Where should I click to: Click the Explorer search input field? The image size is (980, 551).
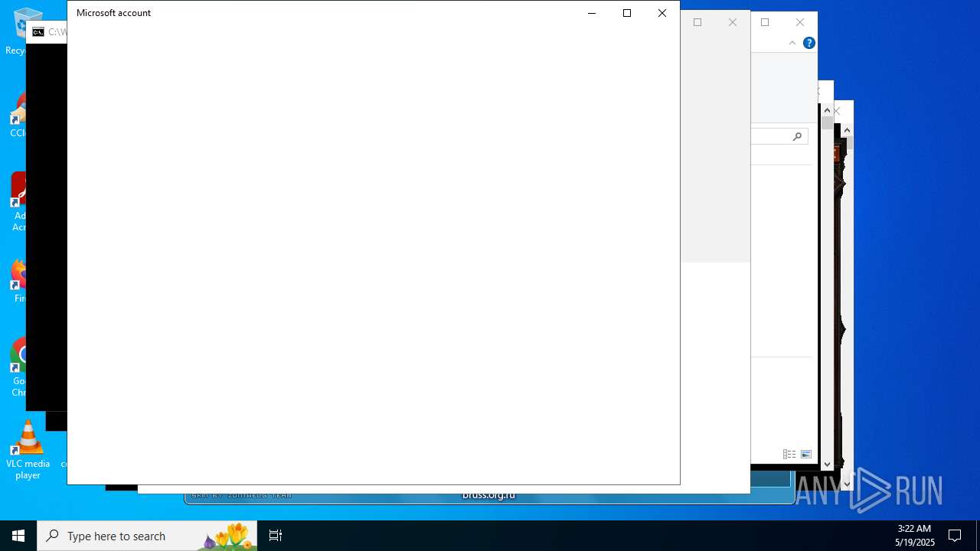779,136
